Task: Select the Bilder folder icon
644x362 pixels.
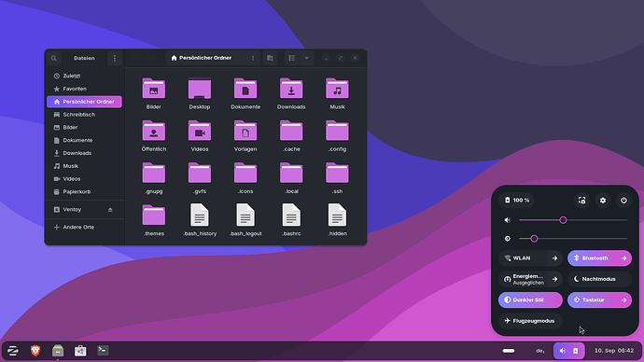Action: click(154, 89)
